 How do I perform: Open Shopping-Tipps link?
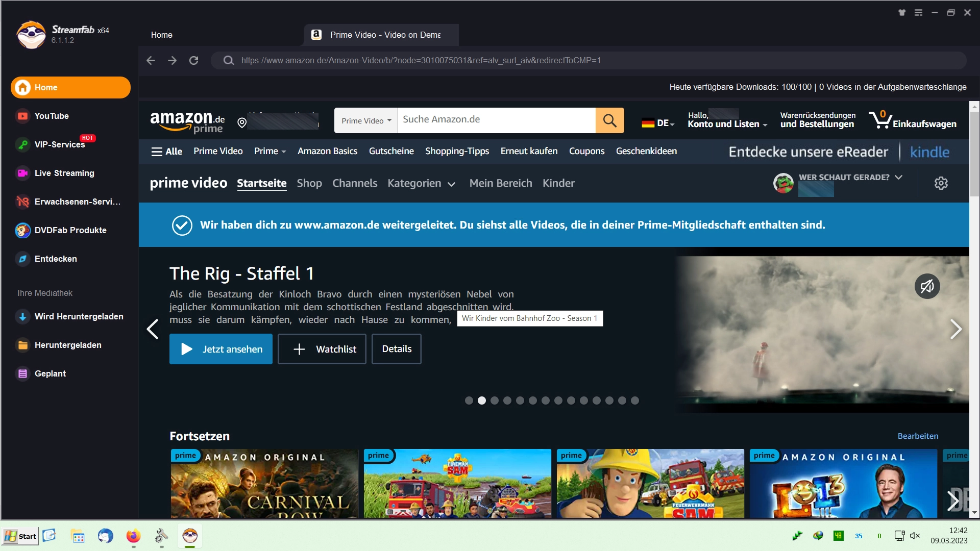point(457,151)
